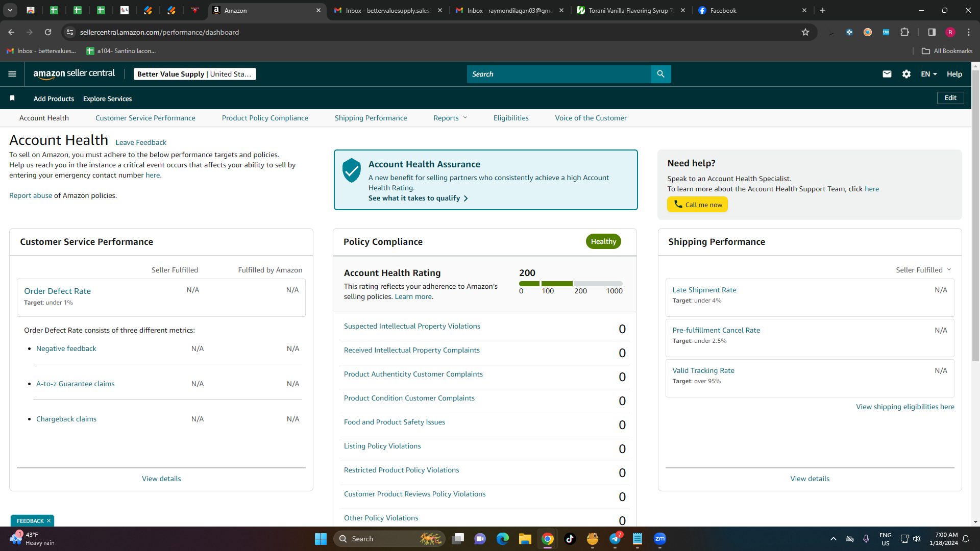The width and height of the screenshot is (980, 551).
Task: Open Late Shipment Rate link
Action: click(704, 290)
